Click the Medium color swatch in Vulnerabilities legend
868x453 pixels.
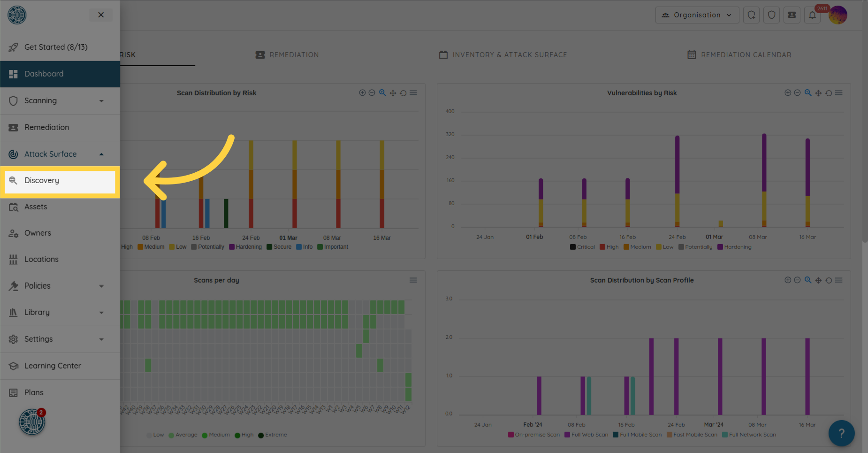626,247
